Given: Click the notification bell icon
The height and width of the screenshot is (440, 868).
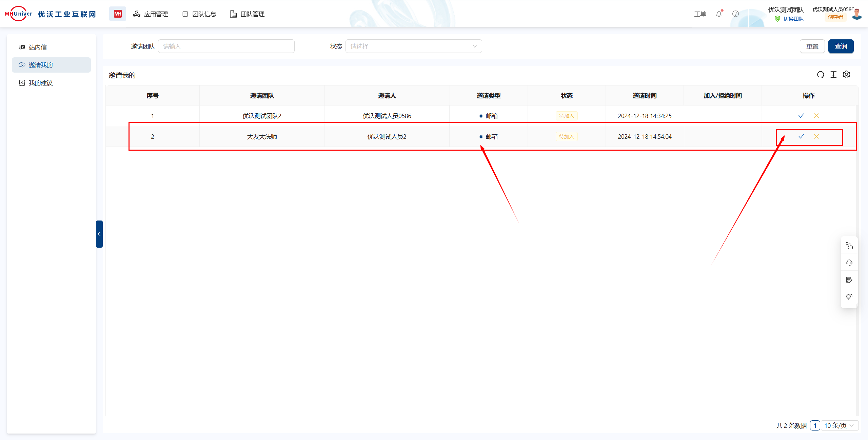Looking at the screenshot, I should (718, 14).
